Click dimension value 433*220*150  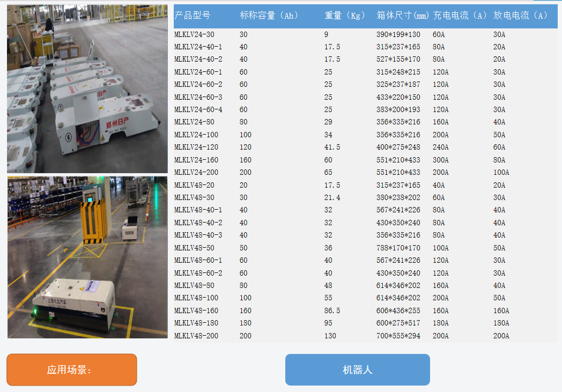coord(398,97)
